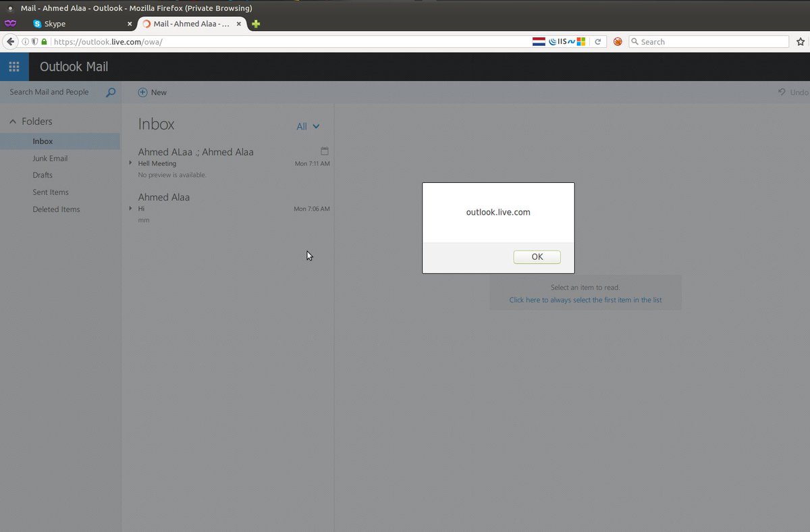Click always select first item link
This screenshot has height=532, width=810.
pos(585,300)
